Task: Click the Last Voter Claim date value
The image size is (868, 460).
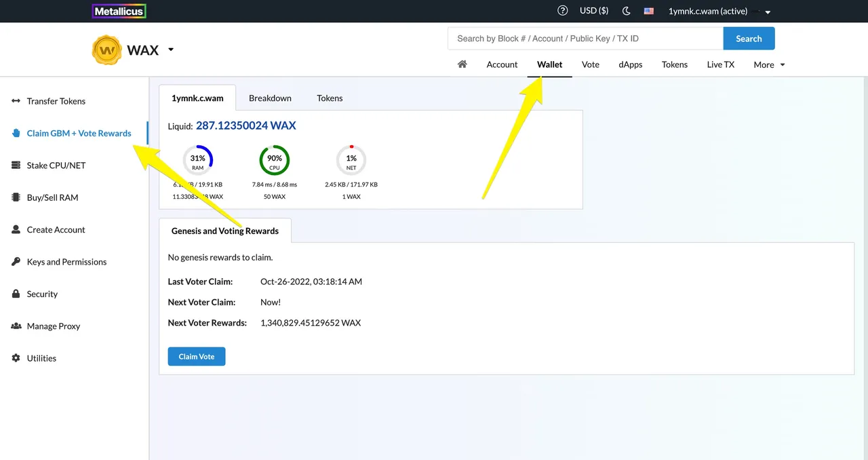Action: (x=311, y=282)
